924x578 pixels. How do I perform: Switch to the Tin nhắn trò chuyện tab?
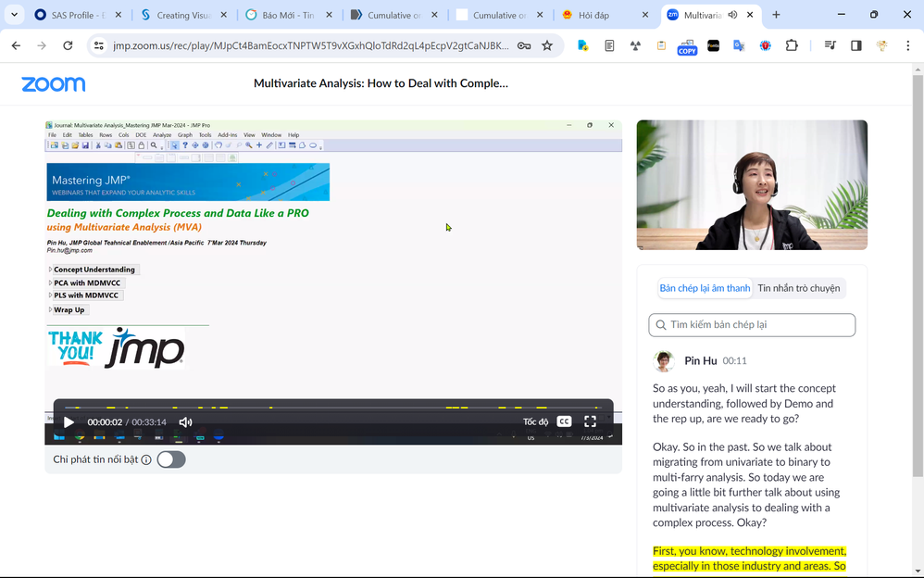point(798,288)
